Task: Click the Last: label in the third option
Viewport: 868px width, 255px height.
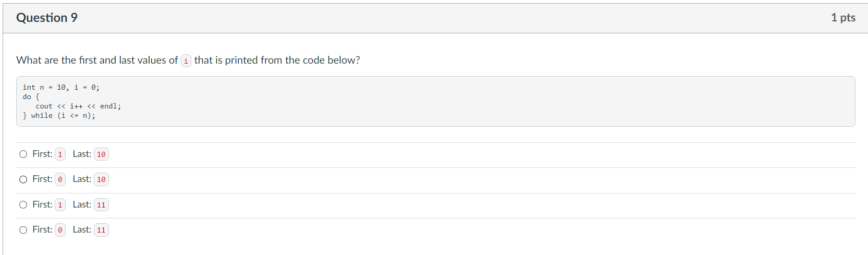Action: click(x=82, y=204)
